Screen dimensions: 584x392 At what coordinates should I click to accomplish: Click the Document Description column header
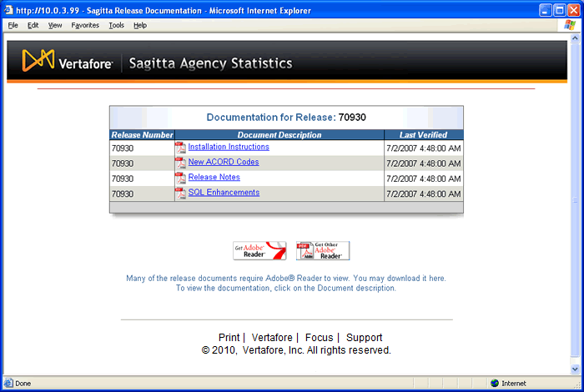point(279,135)
